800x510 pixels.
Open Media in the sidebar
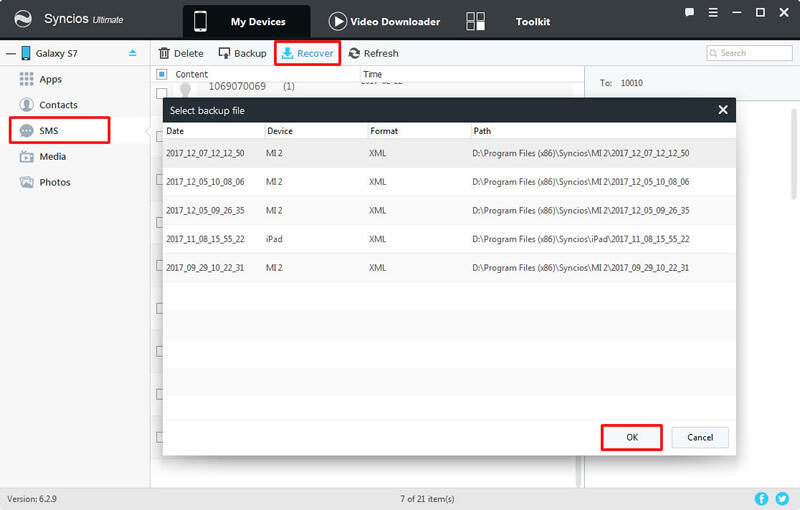(52, 157)
